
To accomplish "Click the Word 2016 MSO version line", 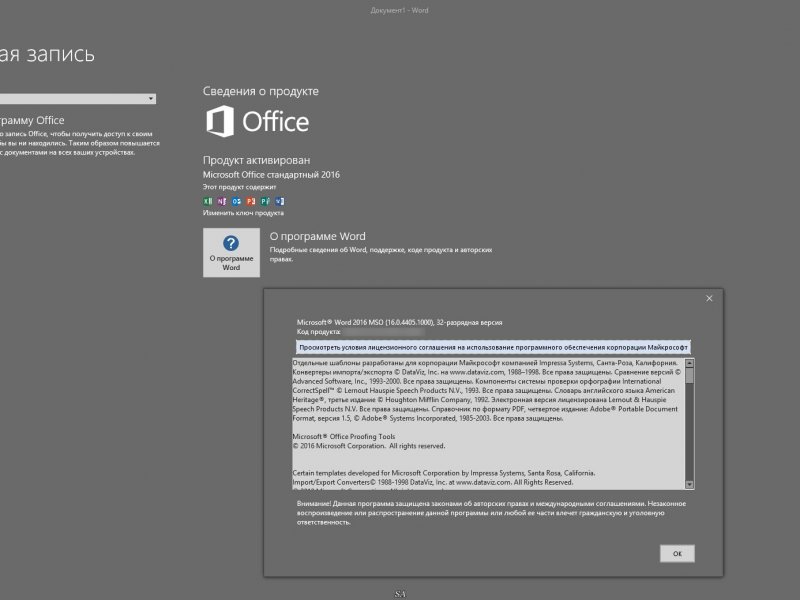I will click(399, 322).
